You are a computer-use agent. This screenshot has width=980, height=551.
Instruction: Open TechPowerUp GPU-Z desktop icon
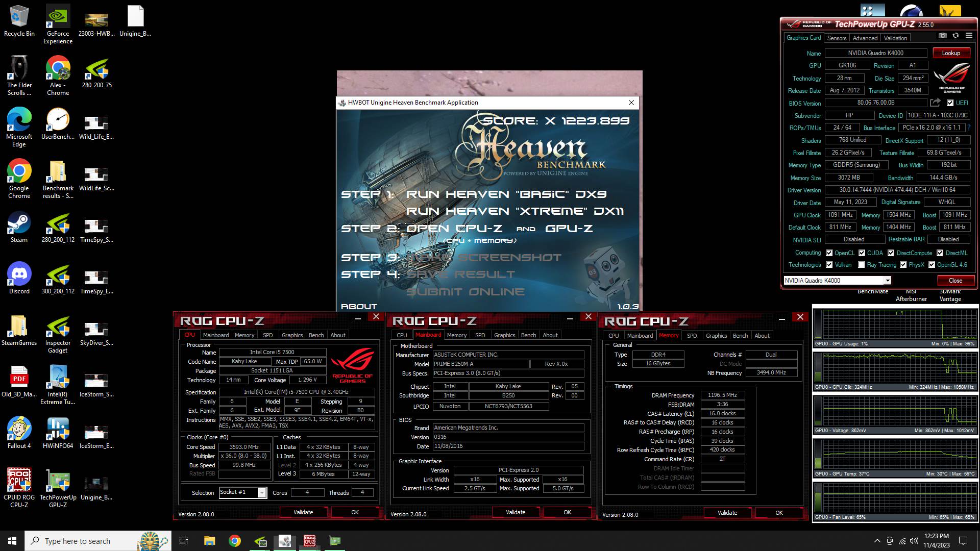click(x=58, y=488)
